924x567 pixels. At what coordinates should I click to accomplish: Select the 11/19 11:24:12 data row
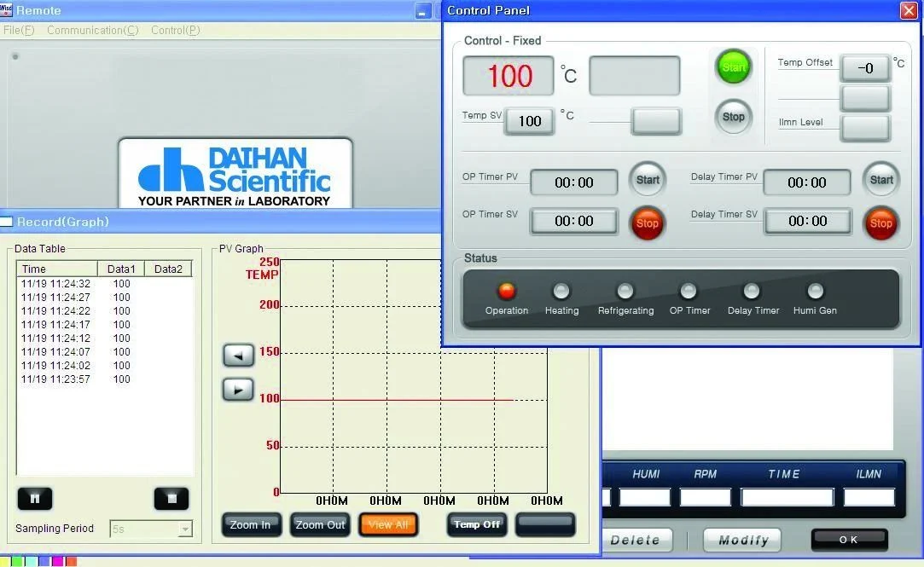(x=104, y=338)
